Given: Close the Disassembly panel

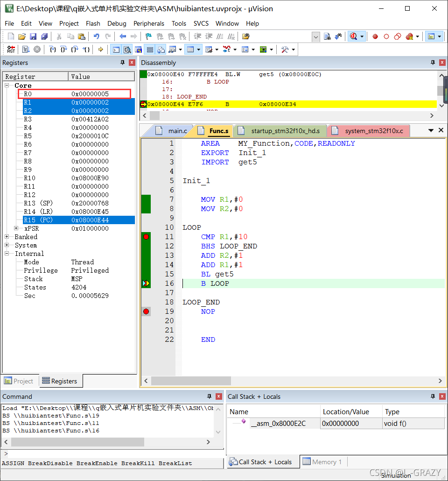Looking at the screenshot, I should [x=442, y=63].
